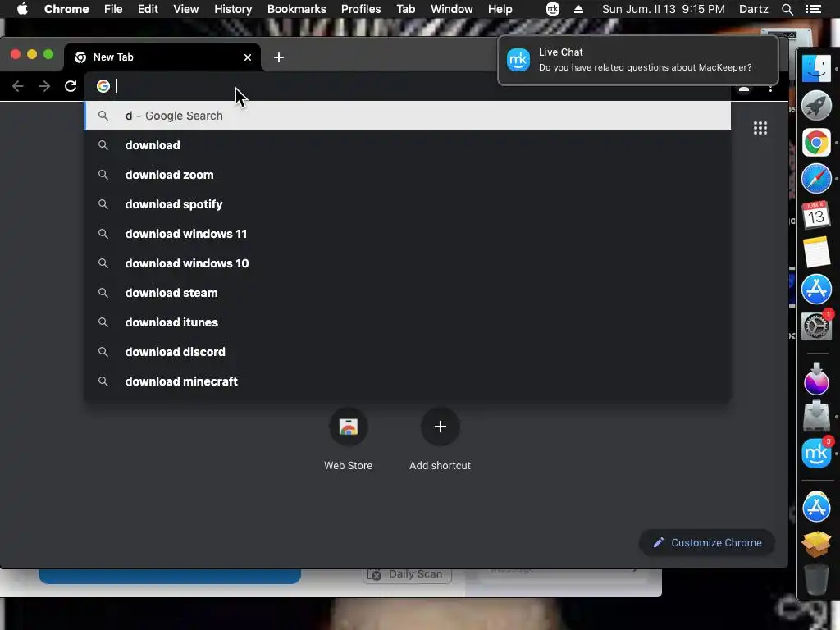Open the Chrome menu in menu bar
Viewport: 840px width, 630px height.
(x=66, y=9)
